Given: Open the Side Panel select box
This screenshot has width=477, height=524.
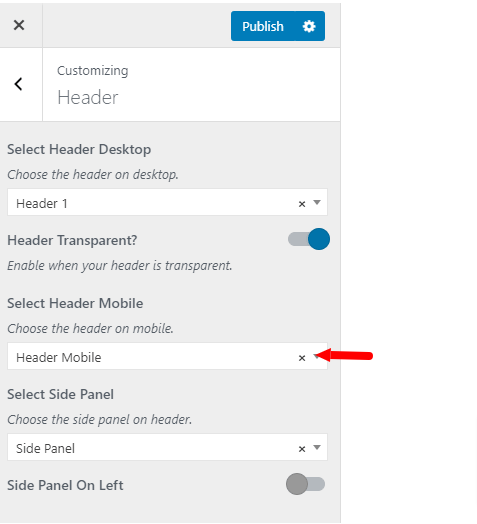Looking at the screenshot, I should pos(167,447).
